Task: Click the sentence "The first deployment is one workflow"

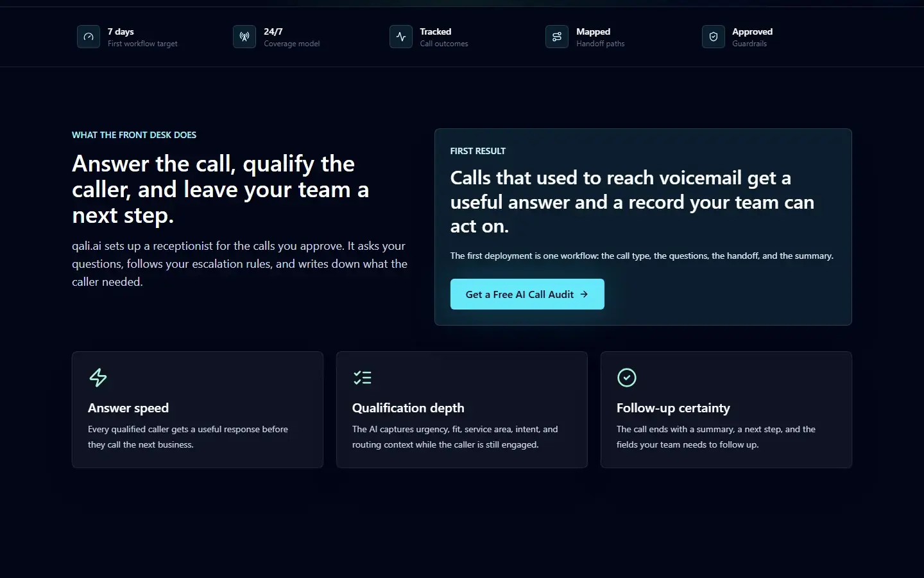Action: pos(642,256)
